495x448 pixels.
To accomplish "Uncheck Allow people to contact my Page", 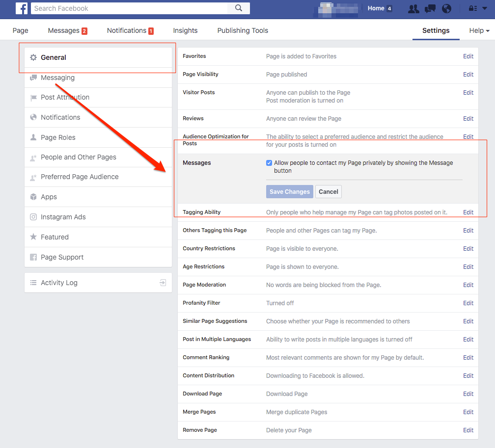I will 269,163.
